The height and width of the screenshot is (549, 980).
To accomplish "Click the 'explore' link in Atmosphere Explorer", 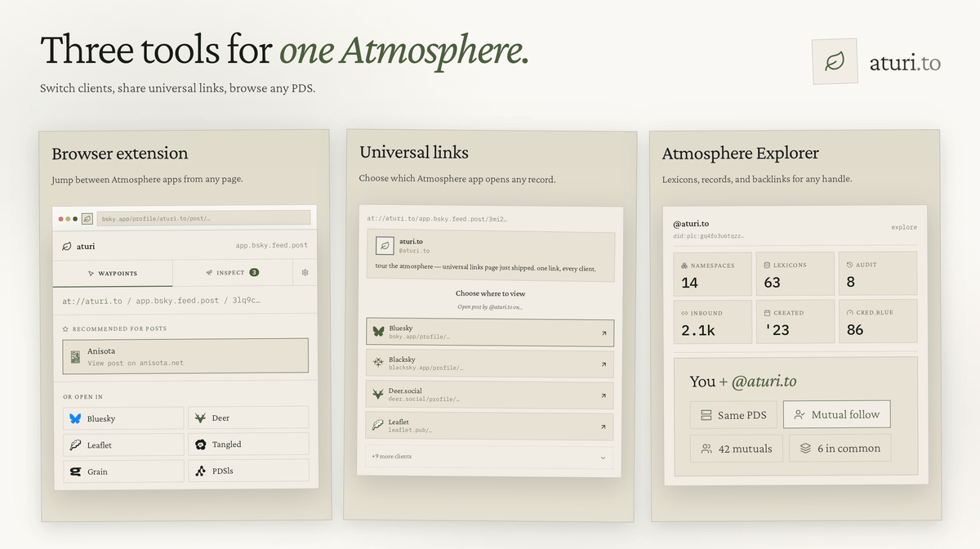I will (x=904, y=227).
